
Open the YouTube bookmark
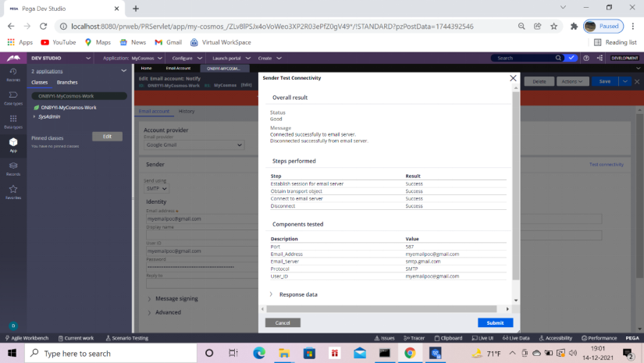tap(59, 42)
